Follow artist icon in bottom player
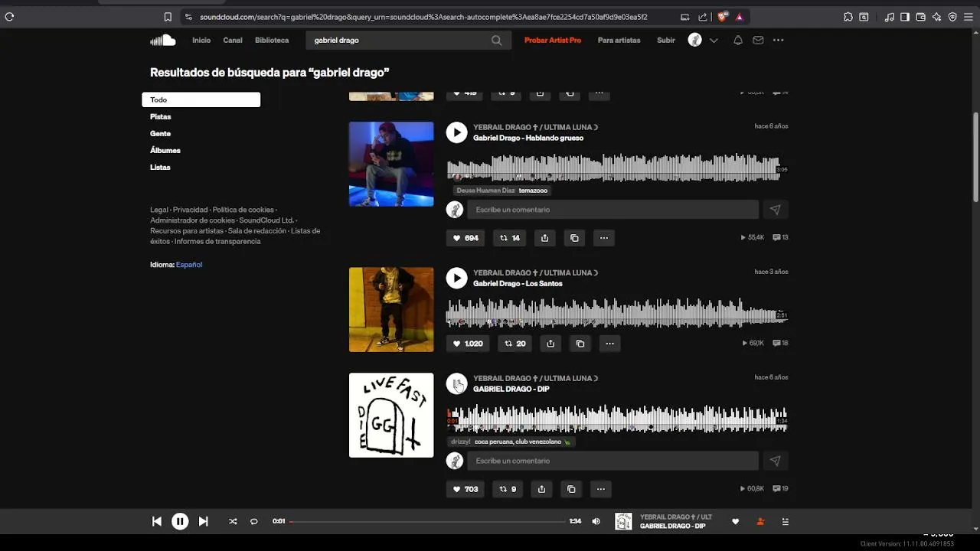Image resolution: width=980 pixels, height=551 pixels. point(760,522)
